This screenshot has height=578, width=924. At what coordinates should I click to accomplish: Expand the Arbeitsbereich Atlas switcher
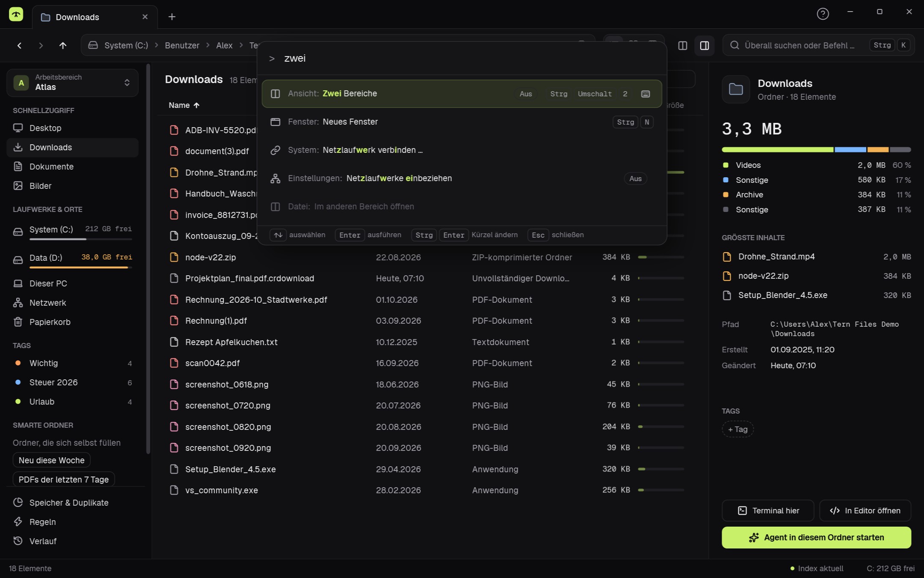coord(72,83)
